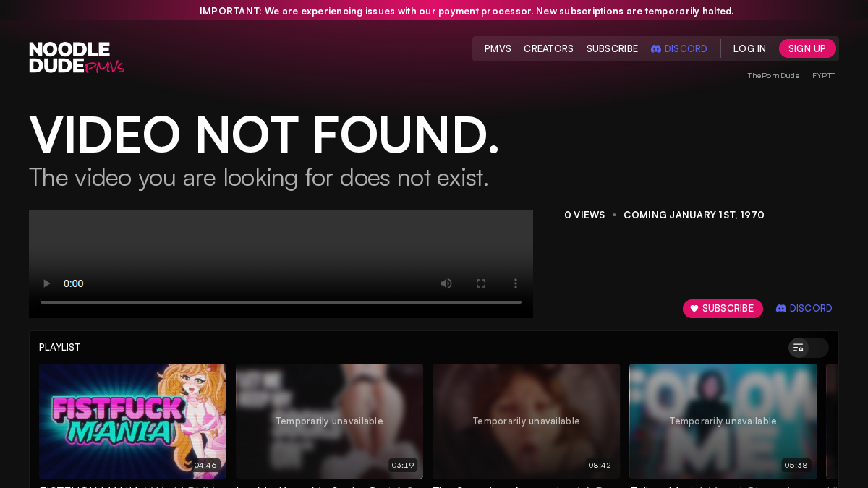Open the Discord link below the video info
The image size is (868, 488).
(x=804, y=309)
